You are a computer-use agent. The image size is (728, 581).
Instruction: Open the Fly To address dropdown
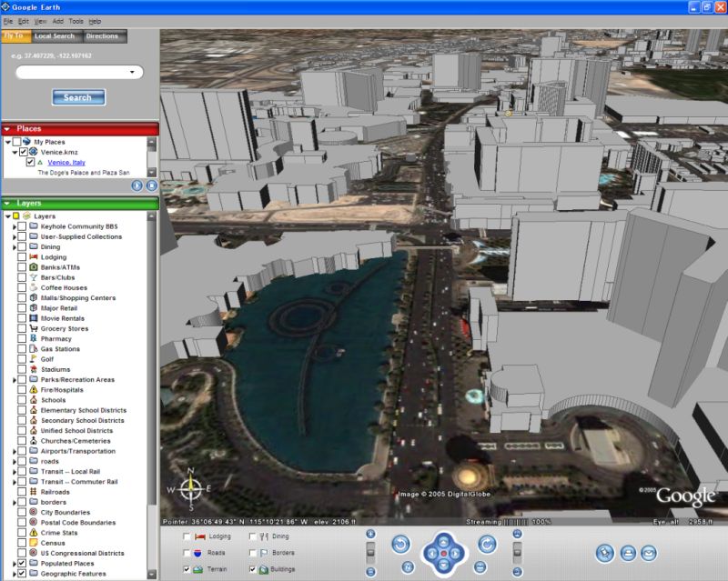[x=133, y=72]
